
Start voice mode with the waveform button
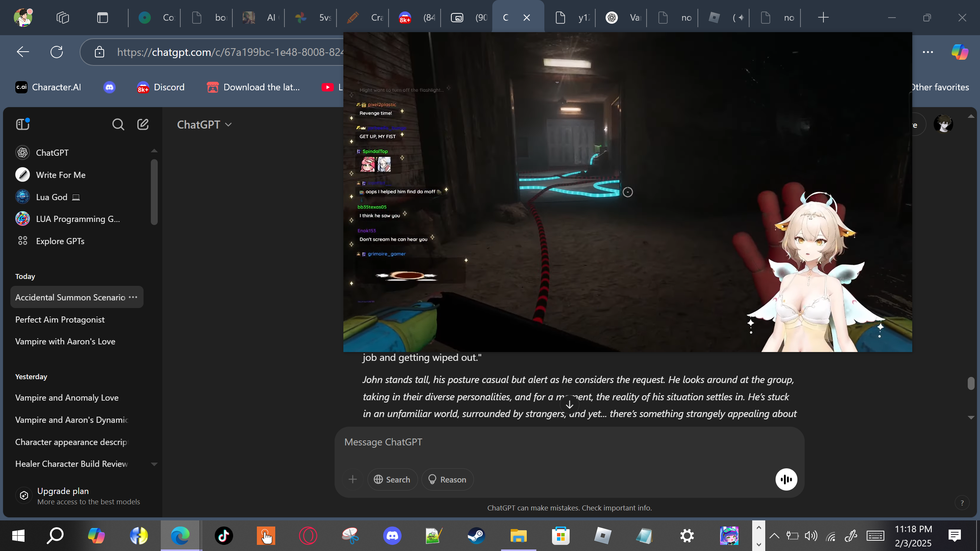coord(786,479)
